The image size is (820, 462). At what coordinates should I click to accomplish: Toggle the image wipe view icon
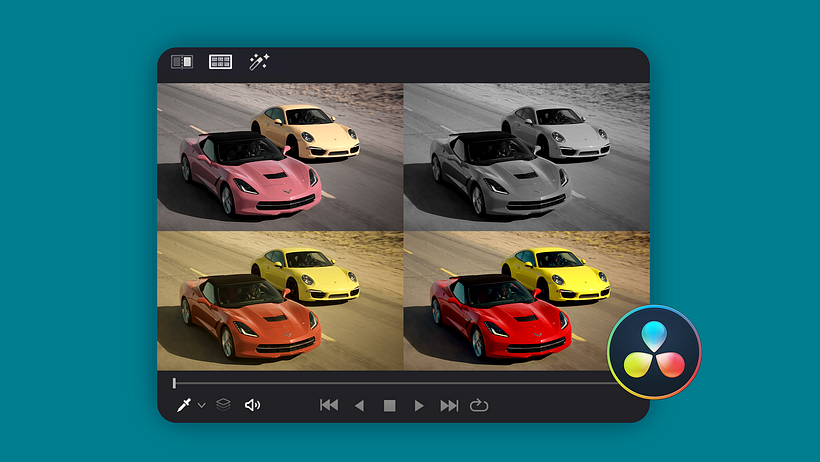182,62
